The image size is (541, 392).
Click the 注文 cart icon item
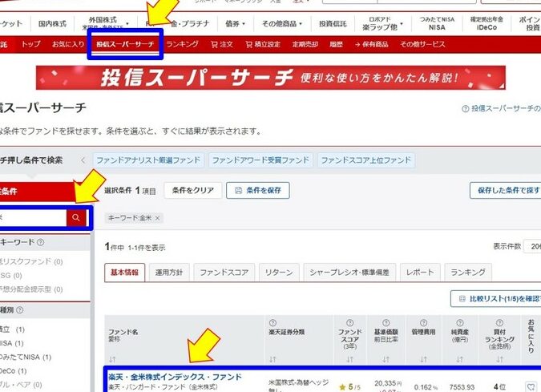[221, 45]
